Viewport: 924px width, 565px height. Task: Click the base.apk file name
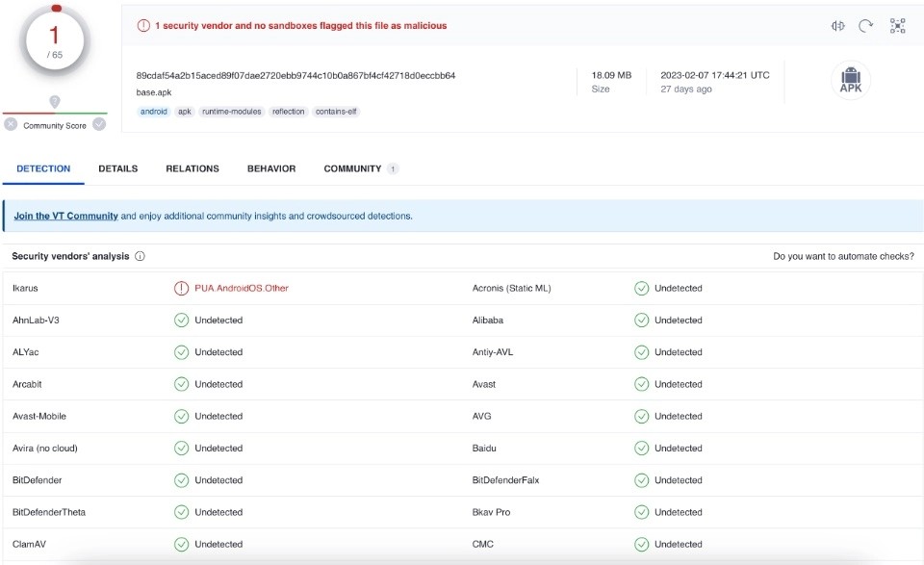click(x=154, y=92)
